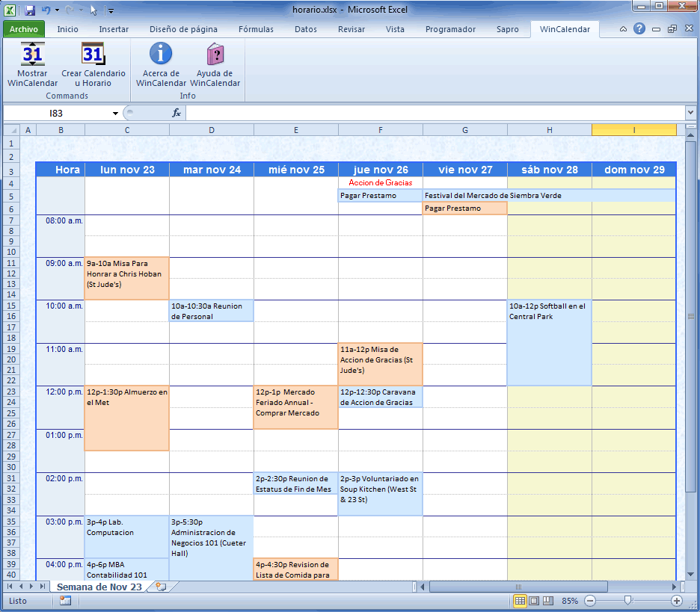Viewport: 700px width, 612px height.
Task: Open Customize Quick Access Toolbar dropdown
Action: coord(111,10)
